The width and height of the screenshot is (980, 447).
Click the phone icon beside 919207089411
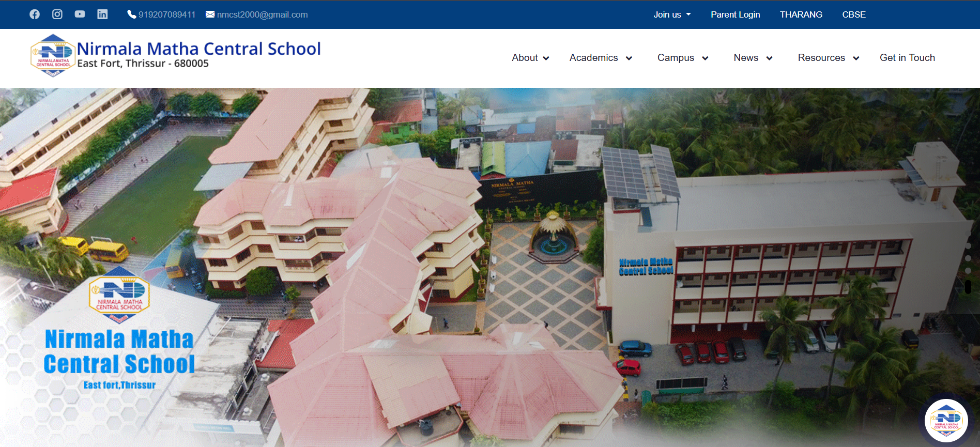pyautogui.click(x=132, y=14)
